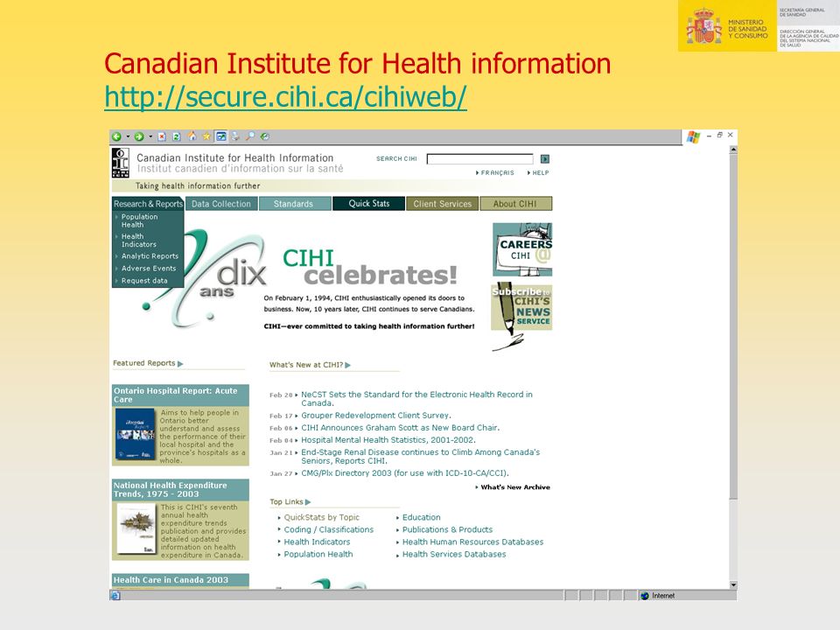The image size is (840, 630).
Task: Open the Standards tab
Action: 295,204
